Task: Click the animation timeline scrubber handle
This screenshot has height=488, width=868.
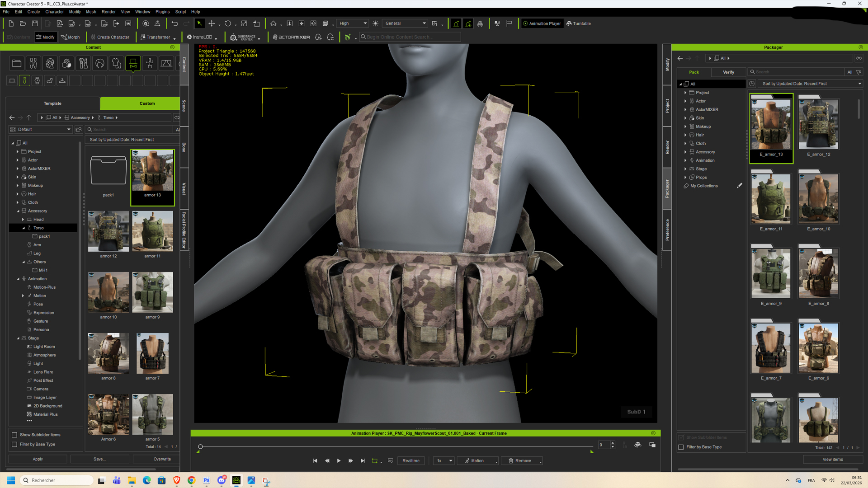Action: pos(200,447)
